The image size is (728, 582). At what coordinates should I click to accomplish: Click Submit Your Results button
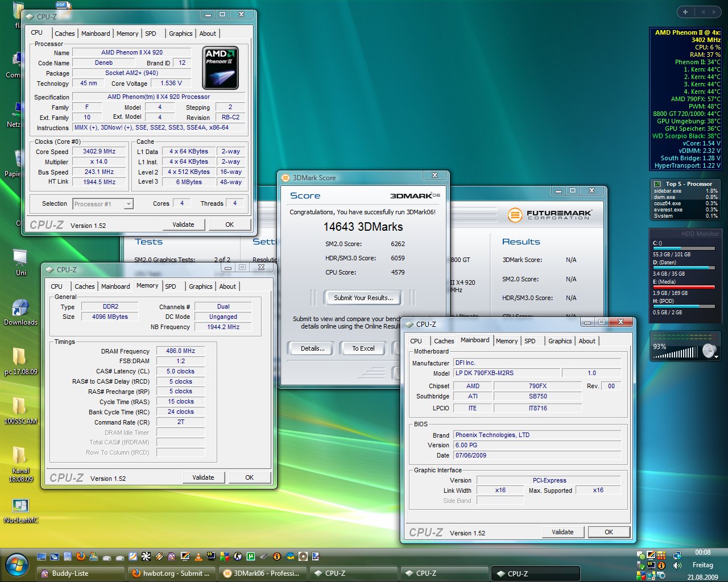pyautogui.click(x=363, y=298)
